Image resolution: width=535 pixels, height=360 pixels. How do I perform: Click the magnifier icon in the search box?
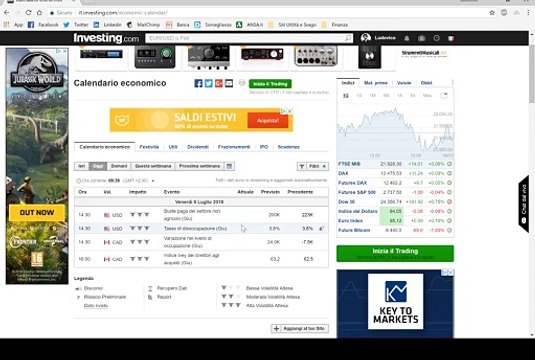click(x=348, y=38)
